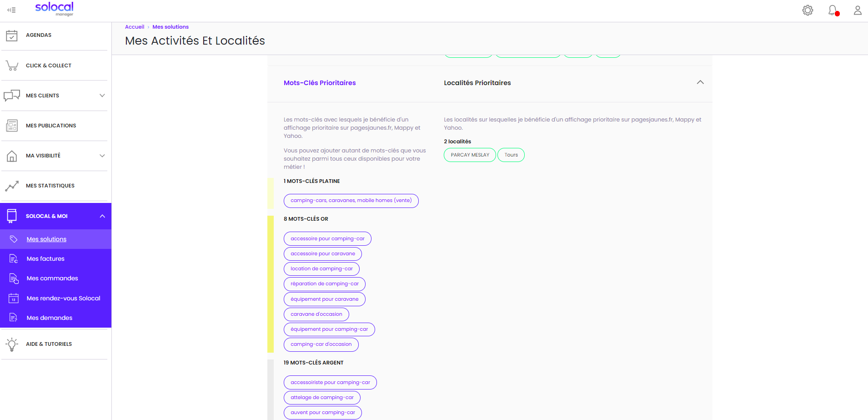Click the Mes solutions breadcrumb link
This screenshot has width=868, height=420.
pyautogui.click(x=171, y=27)
